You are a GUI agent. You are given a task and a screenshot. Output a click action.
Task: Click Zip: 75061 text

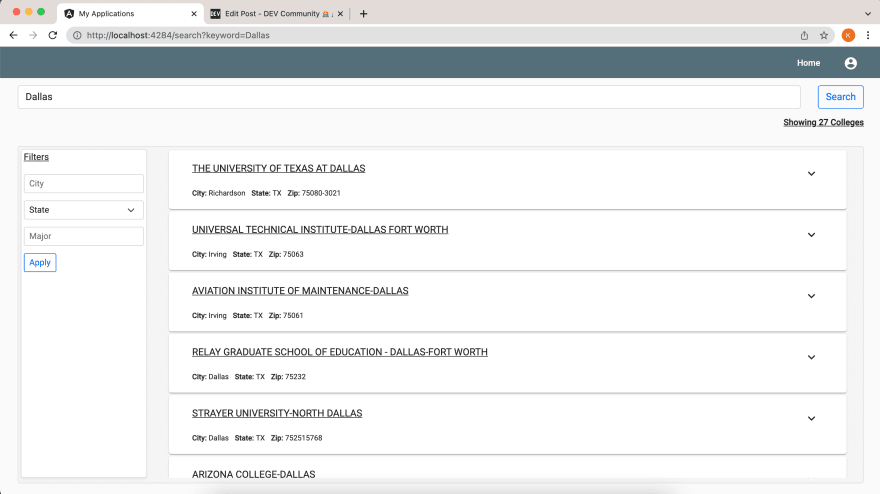pos(286,315)
